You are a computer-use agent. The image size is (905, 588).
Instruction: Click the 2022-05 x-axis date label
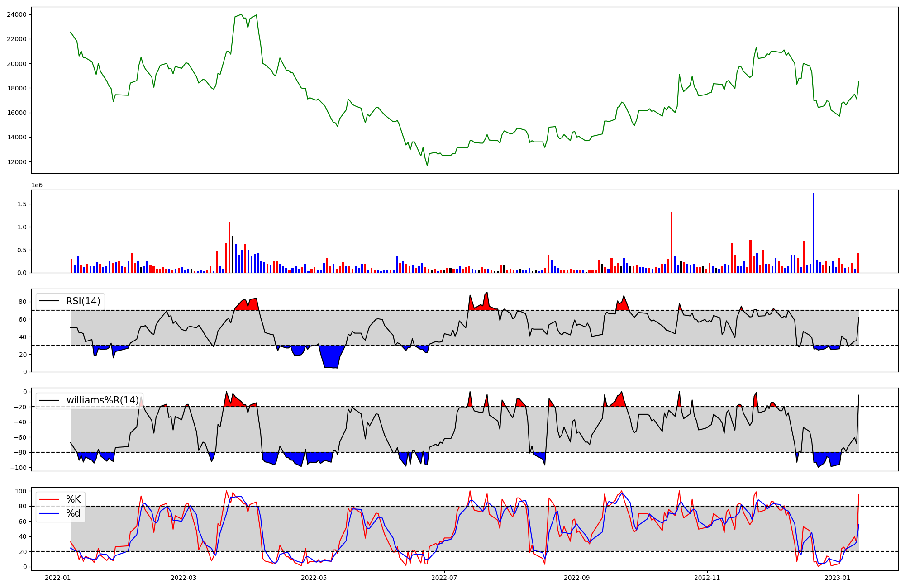(x=314, y=578)
